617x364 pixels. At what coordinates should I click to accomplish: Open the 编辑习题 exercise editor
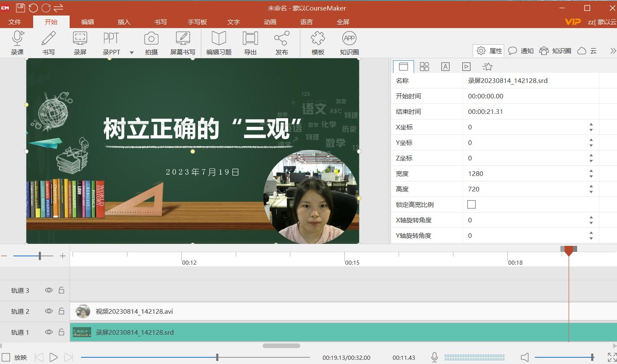[219, 42]
